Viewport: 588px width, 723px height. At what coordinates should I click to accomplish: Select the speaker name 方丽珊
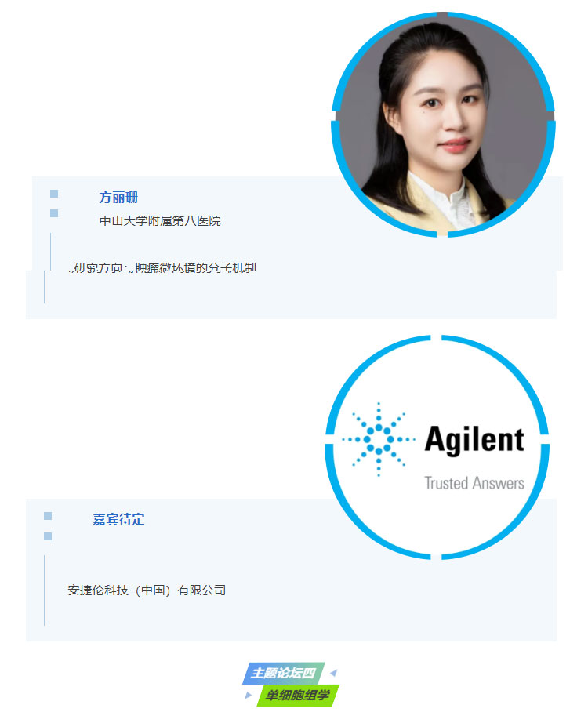pos(118,198)
